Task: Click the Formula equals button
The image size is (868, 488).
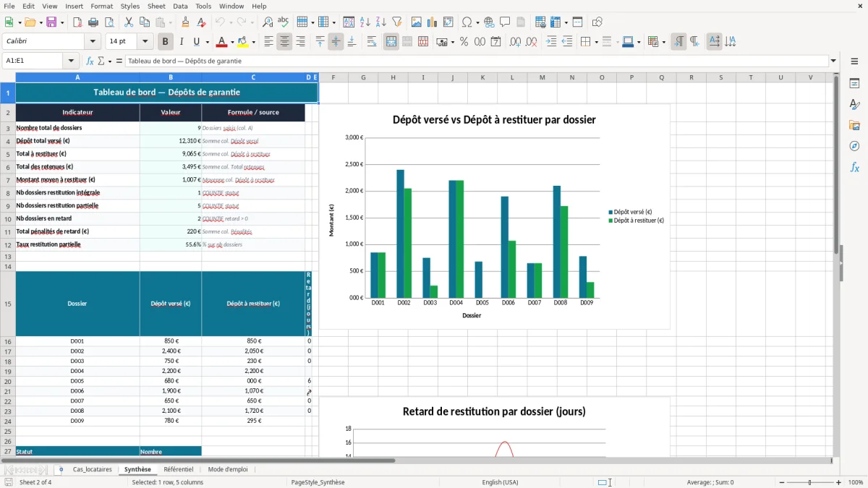Action: point(119,61)
